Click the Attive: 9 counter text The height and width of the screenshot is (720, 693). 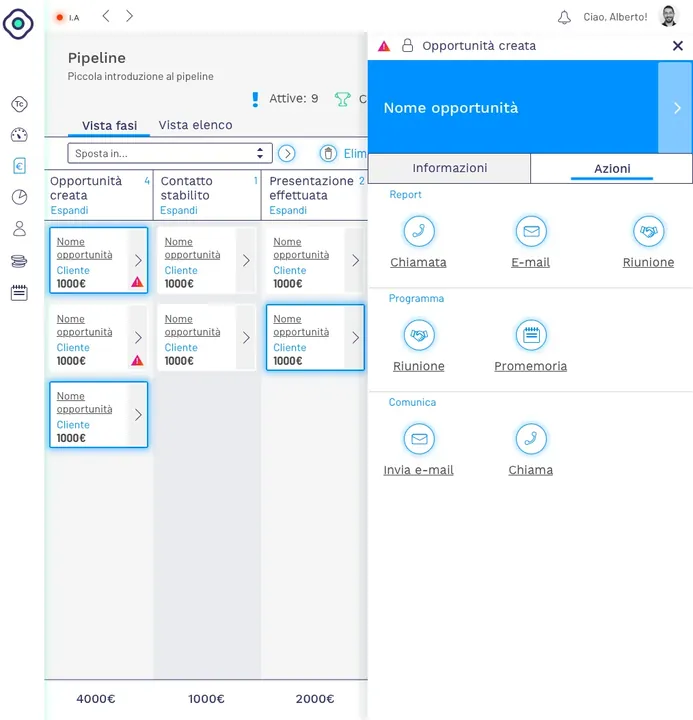click(293, 98)
